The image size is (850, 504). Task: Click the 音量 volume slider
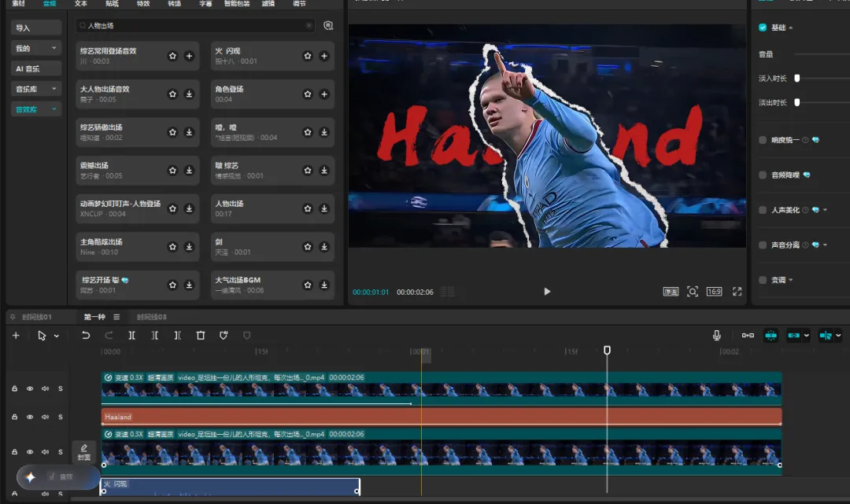tap(822, 54)
